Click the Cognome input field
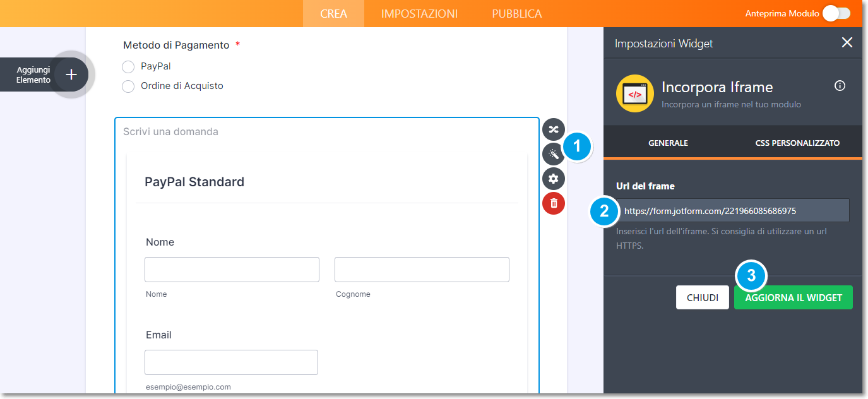The width and height of the screenshot is (868, 399). coord(422,270)
